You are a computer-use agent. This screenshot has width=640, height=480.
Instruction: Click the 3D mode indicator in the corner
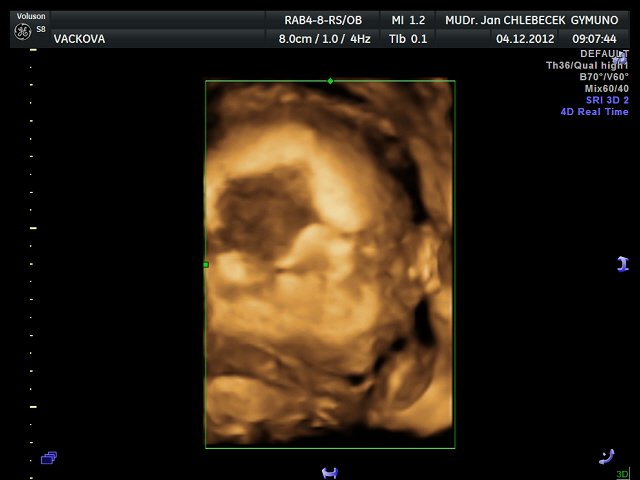(x=622, y=473)
